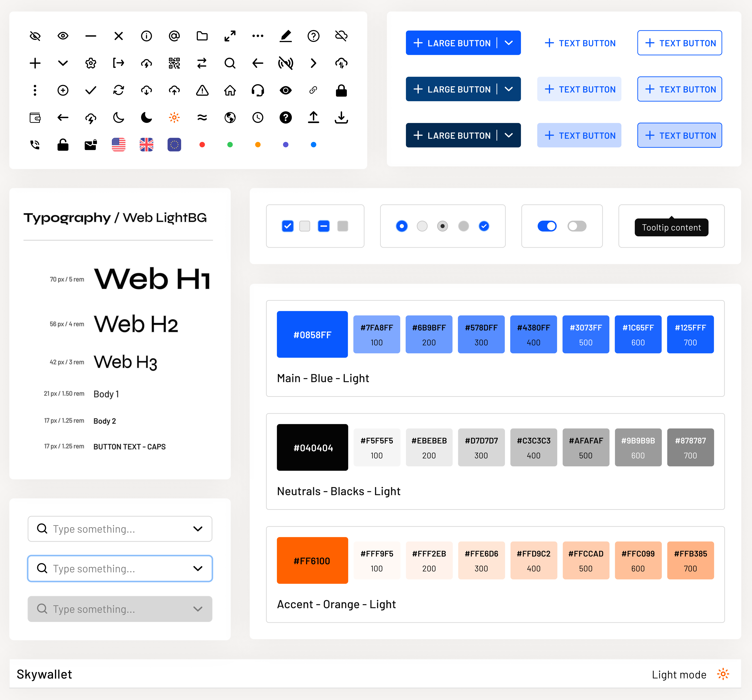Open the disabled search field dropdown

coord(197,609)
